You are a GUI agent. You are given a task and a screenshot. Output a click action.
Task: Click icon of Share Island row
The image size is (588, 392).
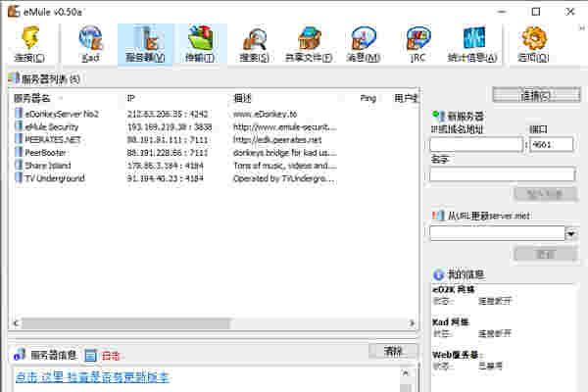(19, 165)
